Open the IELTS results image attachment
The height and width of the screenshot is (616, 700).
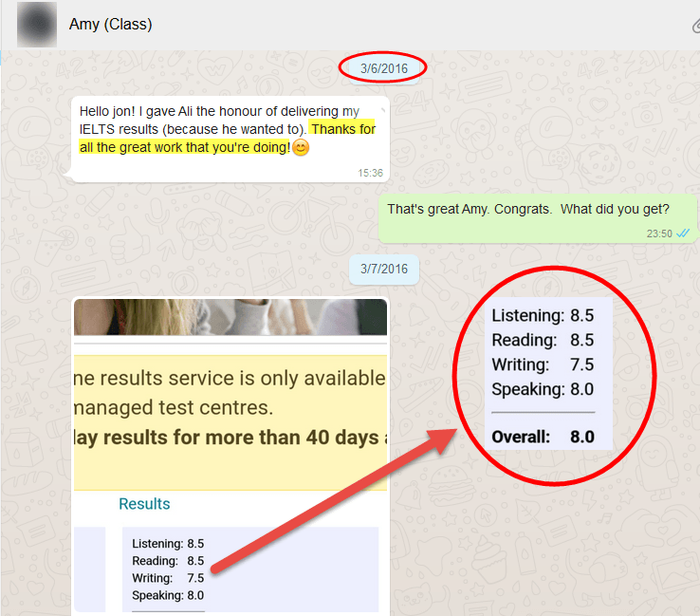pos(230,456)
